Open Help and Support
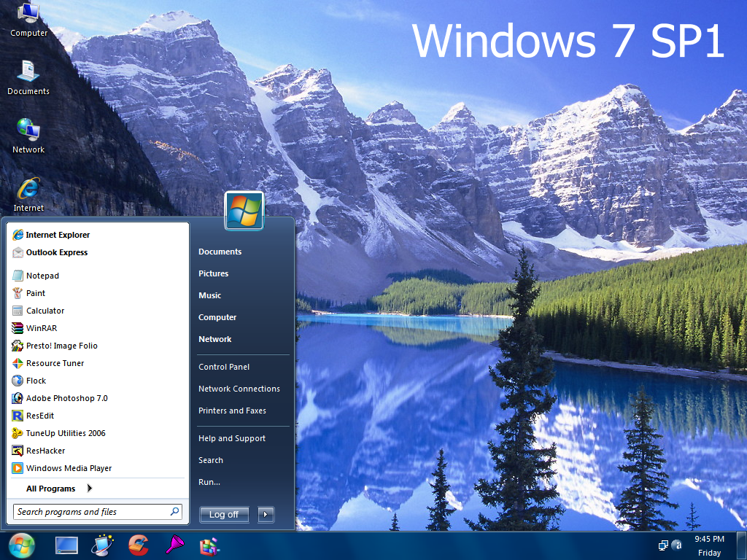 231,438
